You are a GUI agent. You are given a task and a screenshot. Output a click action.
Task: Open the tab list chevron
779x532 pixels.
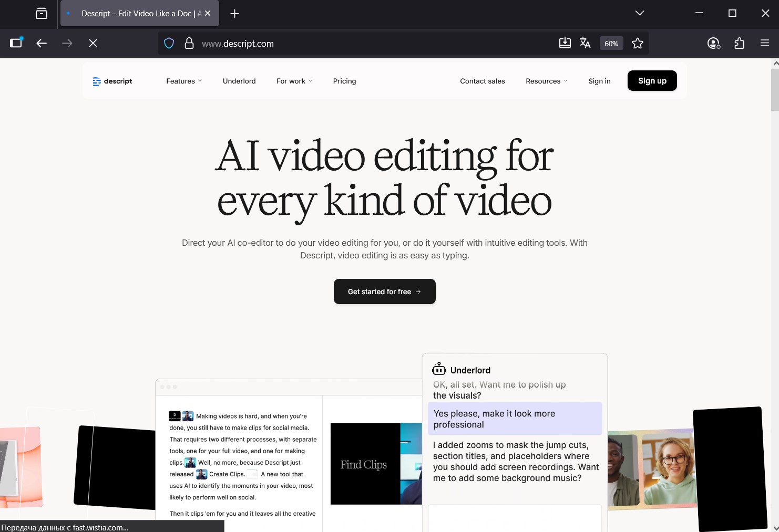(639, 13)
